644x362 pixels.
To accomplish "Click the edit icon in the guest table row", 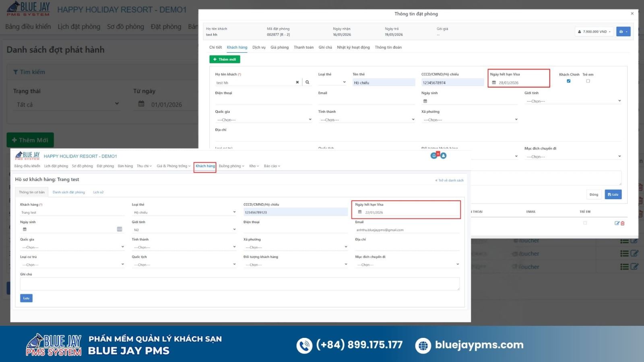I will pyautogui.click(x=617, y=223).
